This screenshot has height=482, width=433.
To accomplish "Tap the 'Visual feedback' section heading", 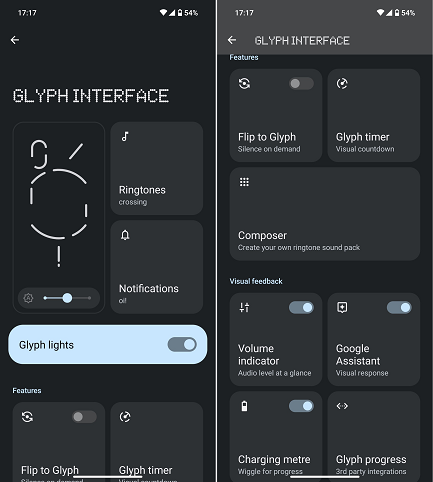I will 256,281.
